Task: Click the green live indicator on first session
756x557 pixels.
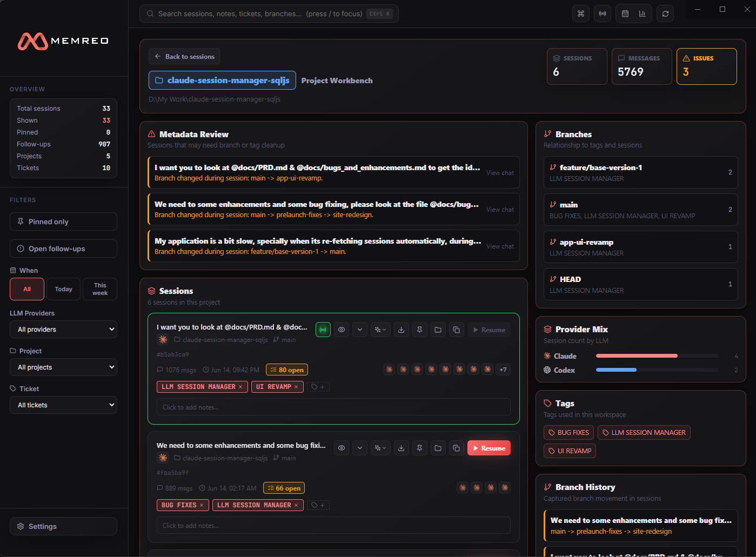Action: pyautogui.click(x=323, y=330)
